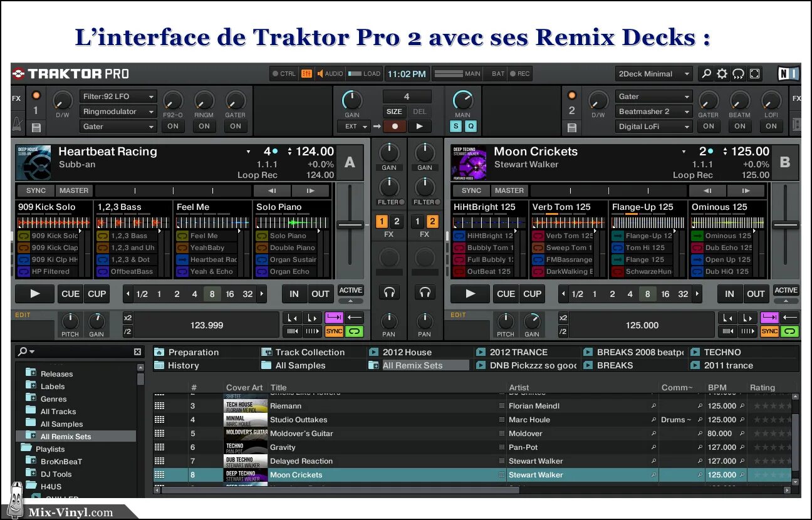Open the EXT loop recorder source dropdown
Image resolution: width=812 pixels, height=520 pixels.
(353, 126)
